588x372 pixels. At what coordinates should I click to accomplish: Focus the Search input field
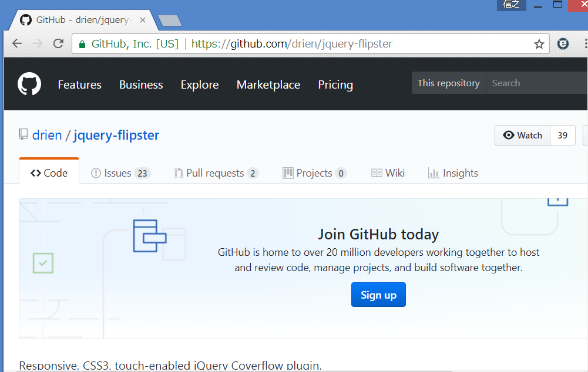point(537,83)
